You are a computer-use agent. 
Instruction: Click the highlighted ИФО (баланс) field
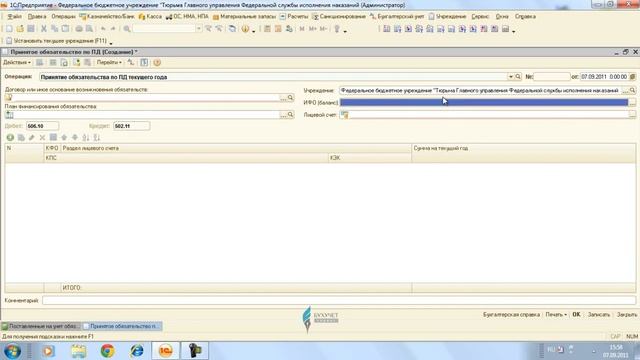pyautogui.click(x=484, y=102)
